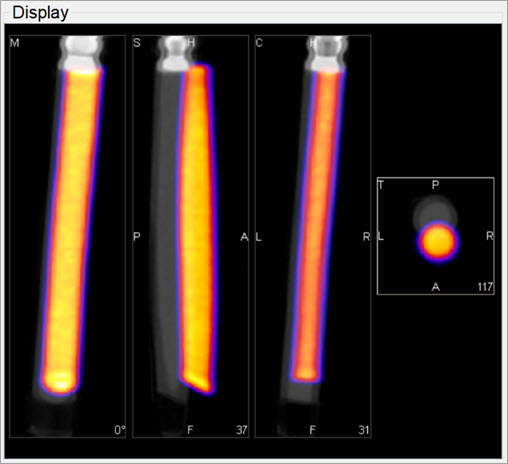Click the Display panel title
Viewport: 508px width, 464px height.
[x=40, y=13]
